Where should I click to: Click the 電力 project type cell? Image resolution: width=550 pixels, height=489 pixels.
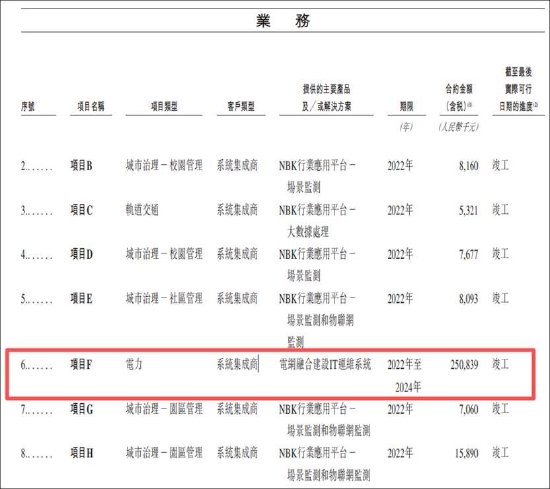[134, 364]
